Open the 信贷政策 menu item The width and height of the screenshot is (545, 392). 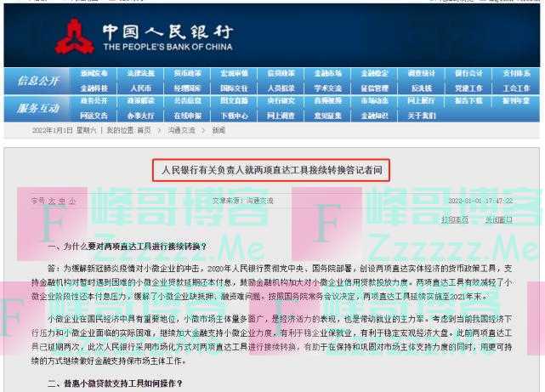[x=281, y=73]
